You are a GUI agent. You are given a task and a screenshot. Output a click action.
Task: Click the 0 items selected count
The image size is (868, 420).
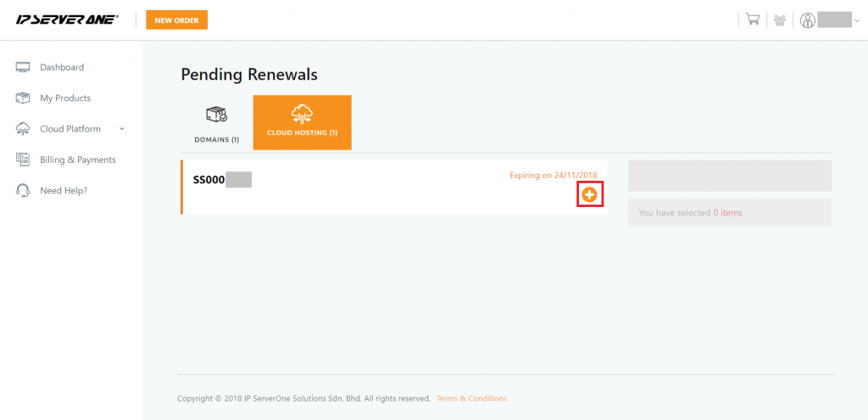tap(728, 212)
